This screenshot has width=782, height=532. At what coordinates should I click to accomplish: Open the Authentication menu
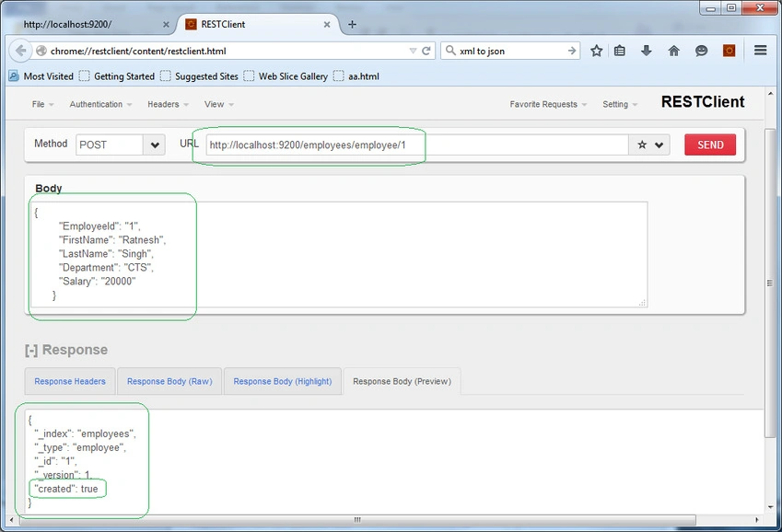pos(100,104)
